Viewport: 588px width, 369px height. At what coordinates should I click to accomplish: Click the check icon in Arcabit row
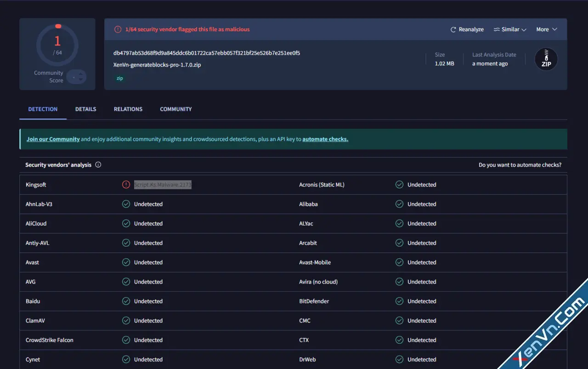[x=399, y=243]
